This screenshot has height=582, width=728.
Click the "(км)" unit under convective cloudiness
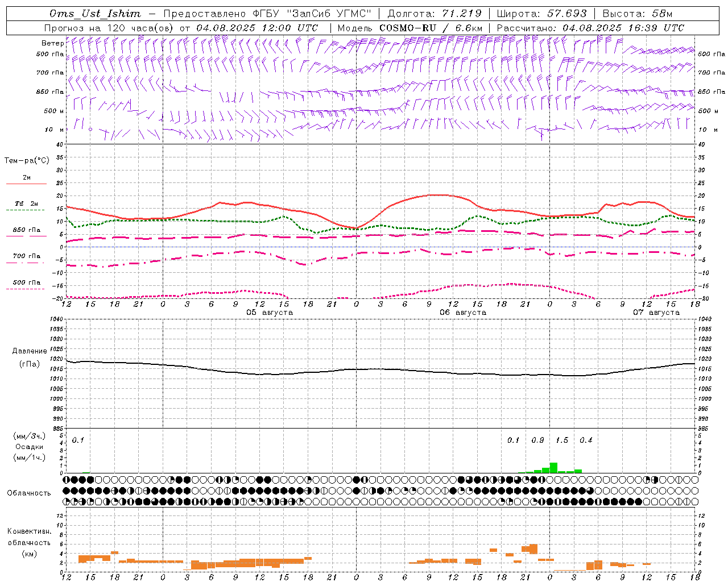29,554
